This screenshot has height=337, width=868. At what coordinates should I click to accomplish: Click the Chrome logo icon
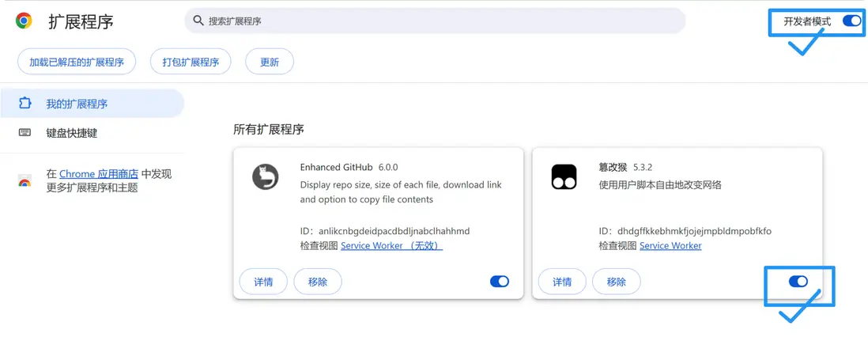click(x=24, y=21)
